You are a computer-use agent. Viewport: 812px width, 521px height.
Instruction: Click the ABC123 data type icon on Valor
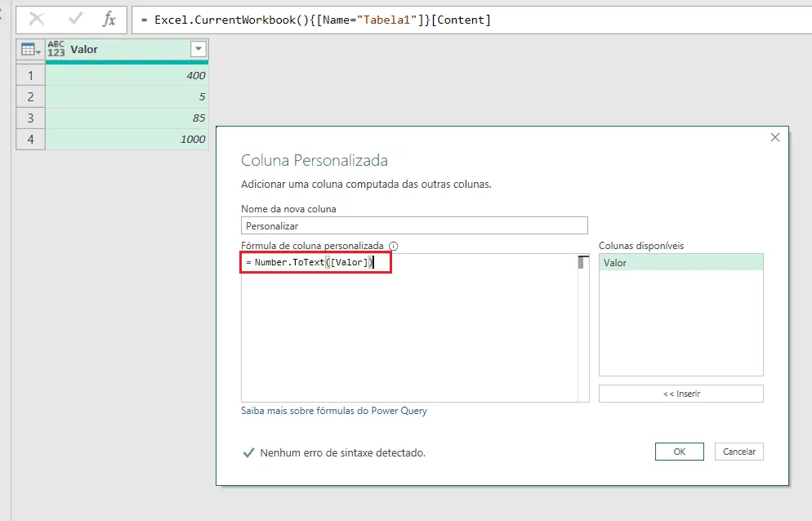[56, 49]
